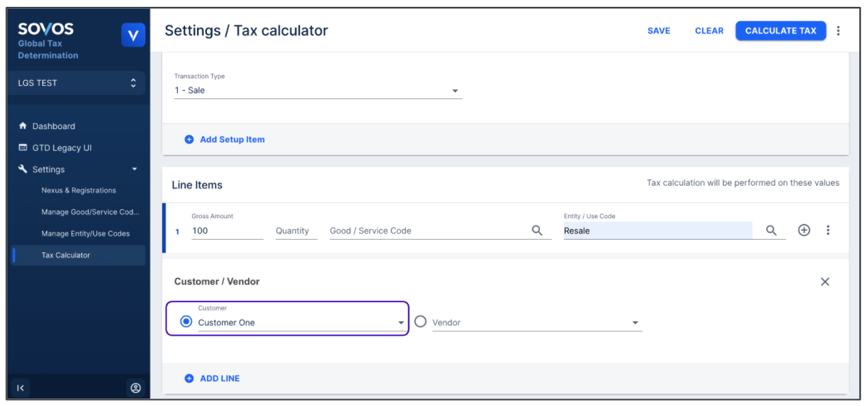Click the Sovos V logo icon
Image resolution: width=868 pixels, height=406 pixels.
coord(133,35)
